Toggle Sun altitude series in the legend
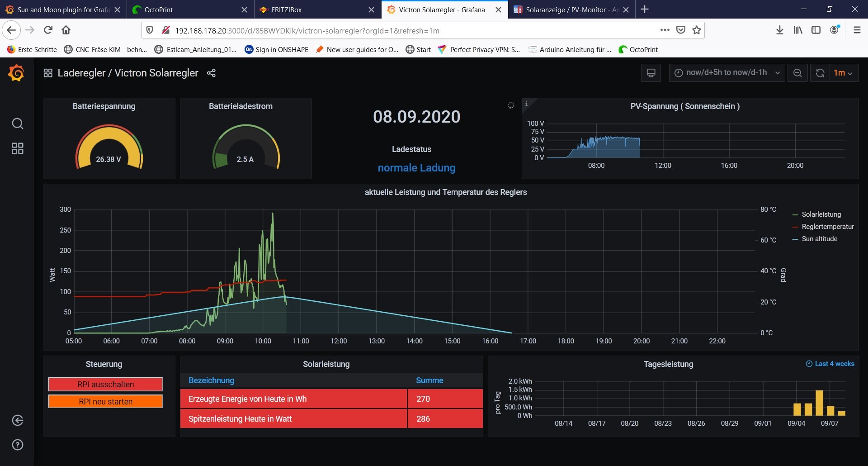The height and width of the screenshot is (466, 868). 819,239
